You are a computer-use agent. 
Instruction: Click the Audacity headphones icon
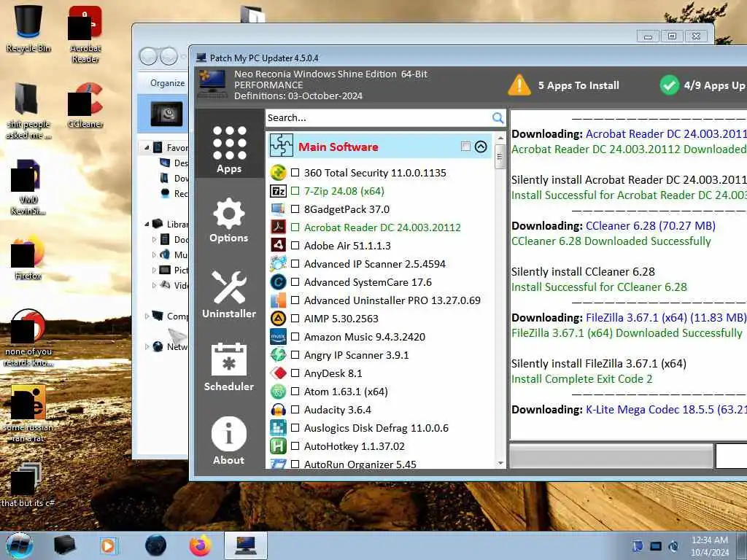click(x=278, y=410)
